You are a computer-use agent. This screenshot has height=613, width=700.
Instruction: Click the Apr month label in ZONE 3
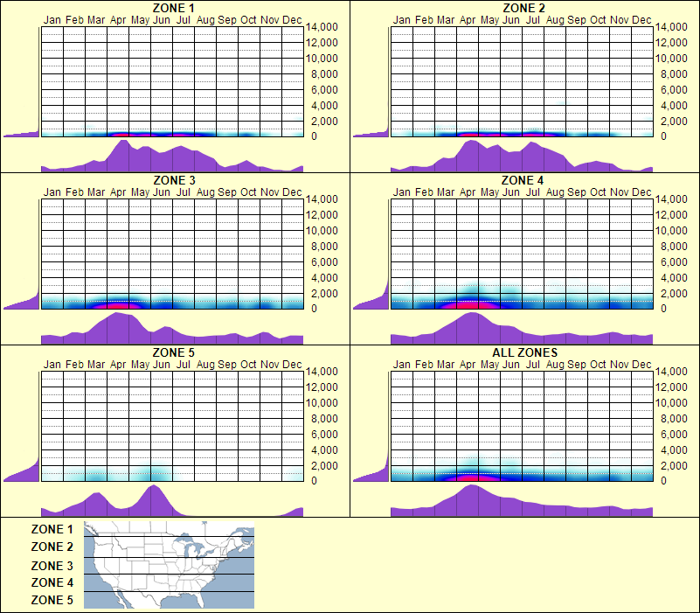(117, 191)
